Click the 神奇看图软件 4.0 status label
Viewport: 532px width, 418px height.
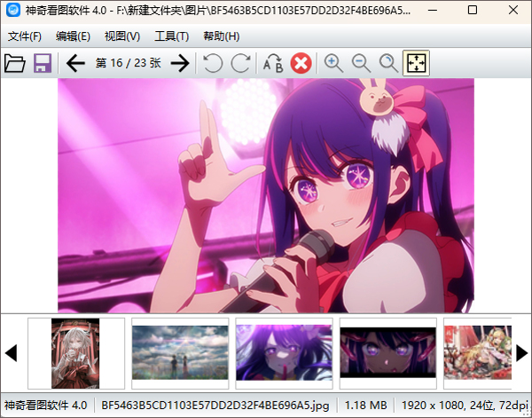(45, 406)
